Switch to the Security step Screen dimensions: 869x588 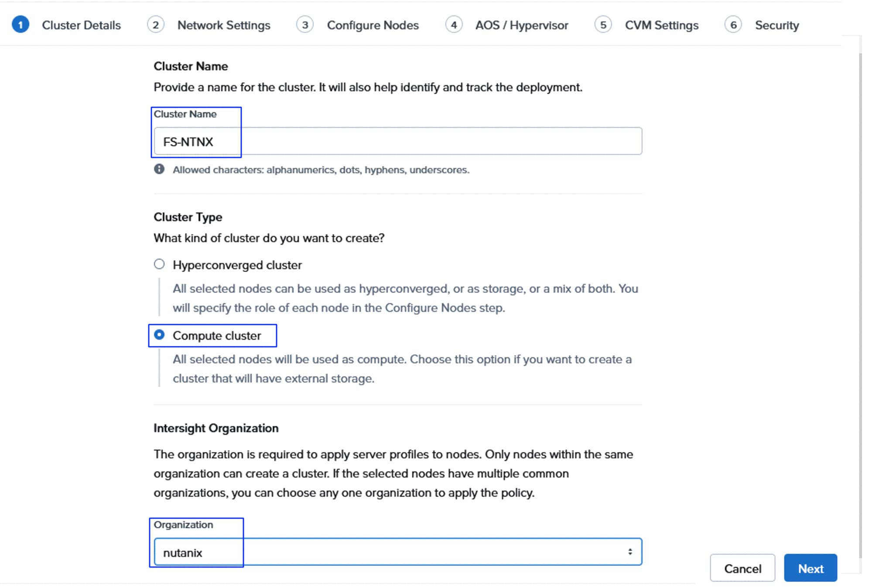[x=777, y=25]
